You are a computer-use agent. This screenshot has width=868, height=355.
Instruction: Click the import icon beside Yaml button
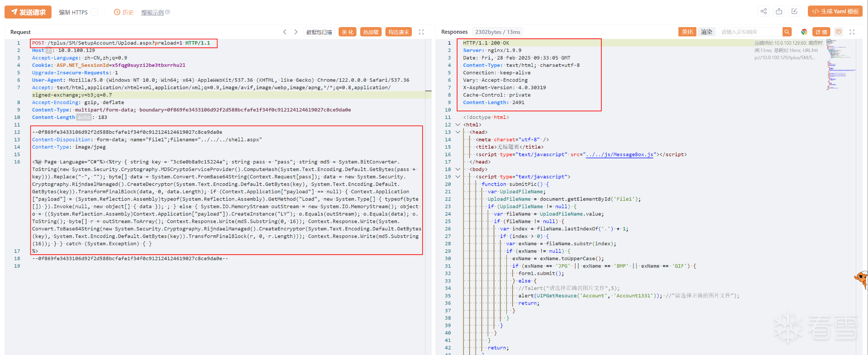[794, 11]
